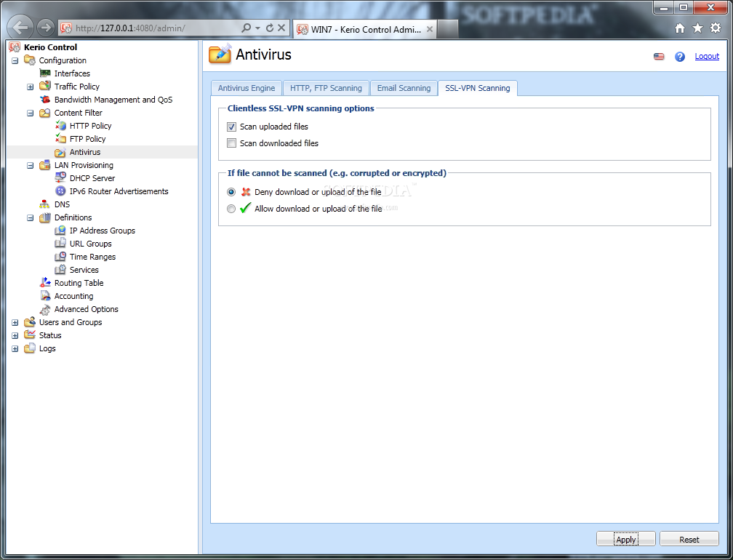Viewport: 733px width, 560px height.
Task: Expand the Users and Groups node
Action: pos(15,322)
